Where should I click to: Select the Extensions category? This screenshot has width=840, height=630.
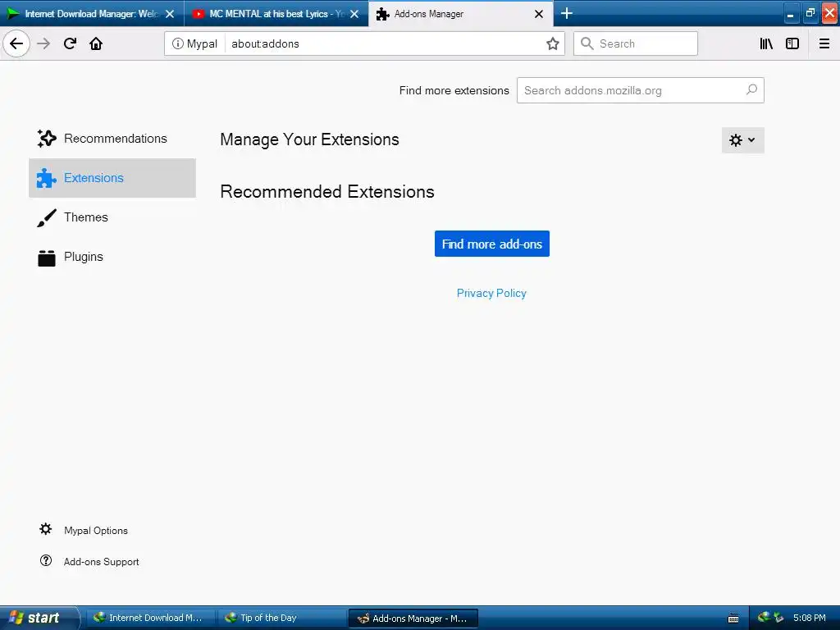point(112,178)
